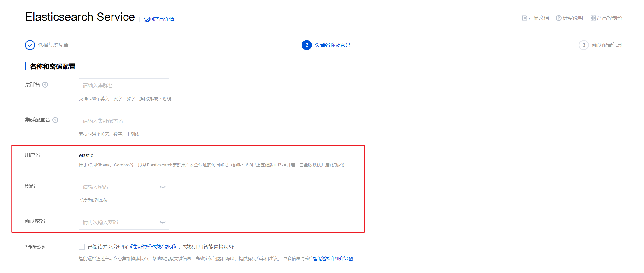Open 计费说明 link in header
The width and height of the screenshot is (644, 273).
pyautogui.click(x=573, y=18)
